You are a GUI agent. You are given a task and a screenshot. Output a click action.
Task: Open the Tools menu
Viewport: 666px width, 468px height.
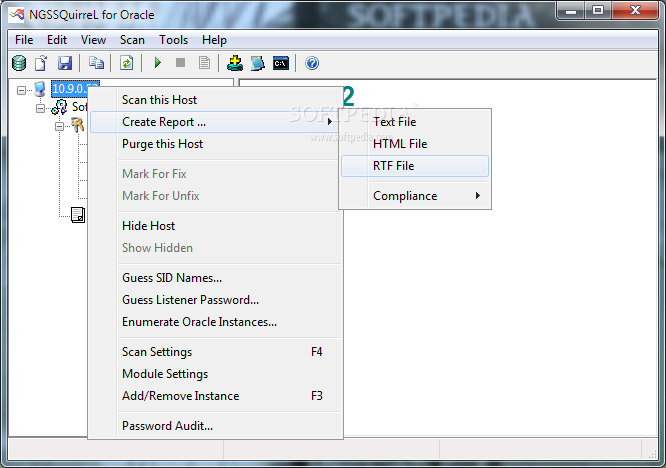coord(173,40)
